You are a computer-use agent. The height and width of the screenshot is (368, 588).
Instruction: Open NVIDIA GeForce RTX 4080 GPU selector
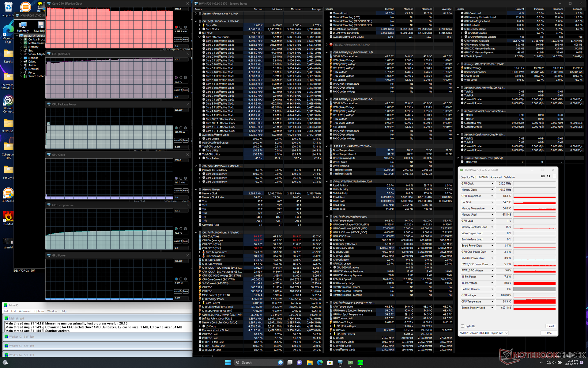pos(484,333)
